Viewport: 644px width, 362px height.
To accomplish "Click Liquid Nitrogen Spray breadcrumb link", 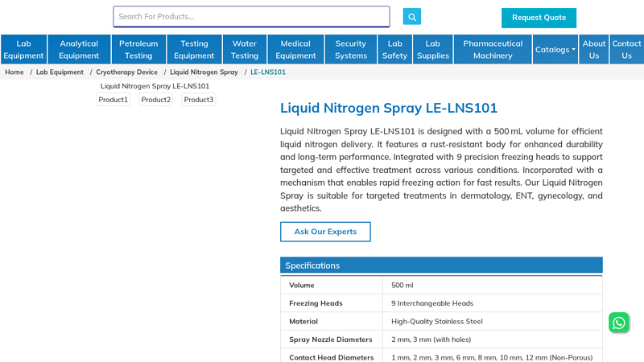I will point(204,72).
